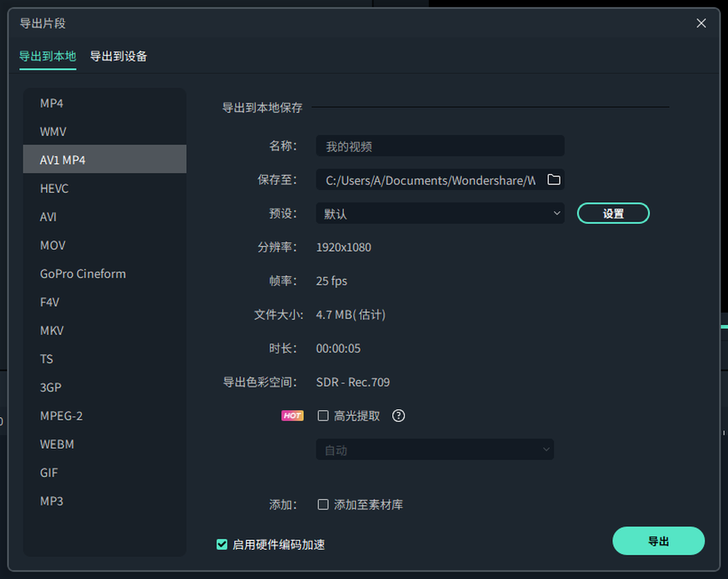The height and width of the screenshot is (579, 728).
Task: Switch to the 导出到设备 tab
Action: 118,56
